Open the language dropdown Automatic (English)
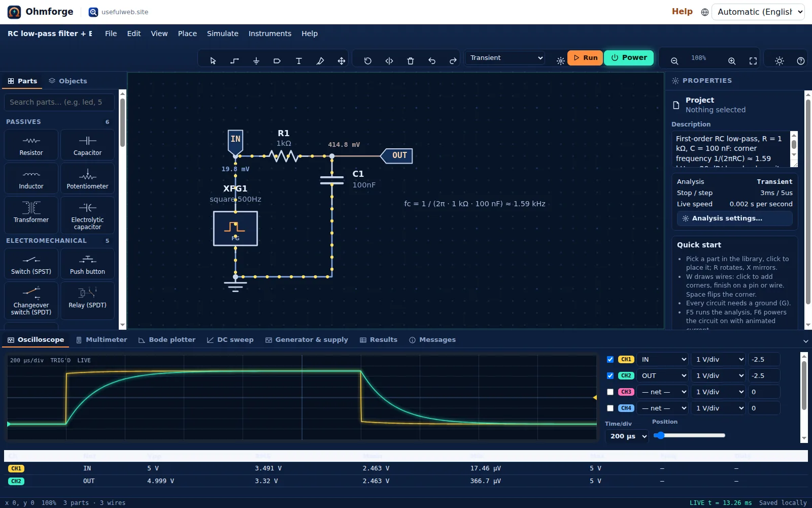Image resolution: width=812 pixels, height=508 pixels. (x=758, y=12)
